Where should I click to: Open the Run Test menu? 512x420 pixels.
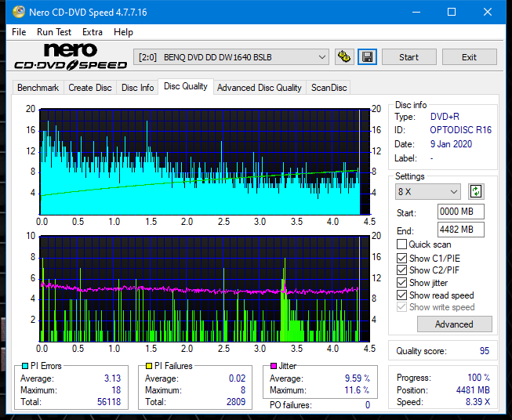pyautogui.click(x=54, y=32)
